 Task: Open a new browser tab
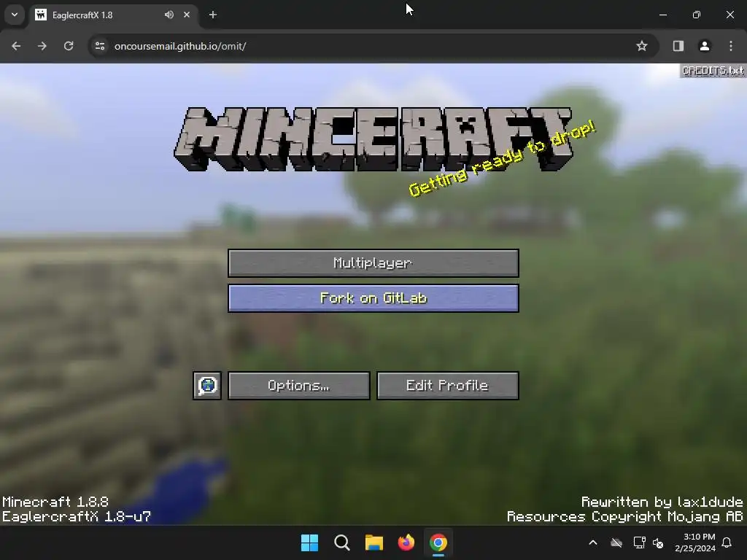tap(213, 15)
